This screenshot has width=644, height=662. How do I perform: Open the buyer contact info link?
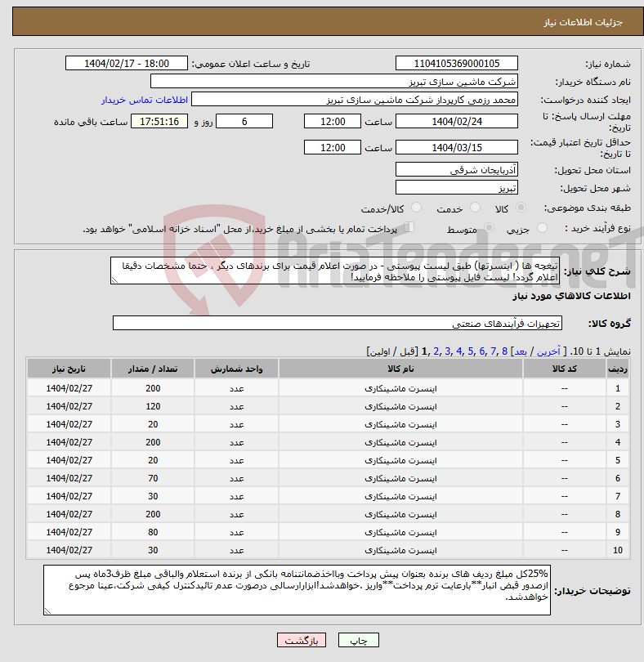pyautogui.click(x=145, y=100)
